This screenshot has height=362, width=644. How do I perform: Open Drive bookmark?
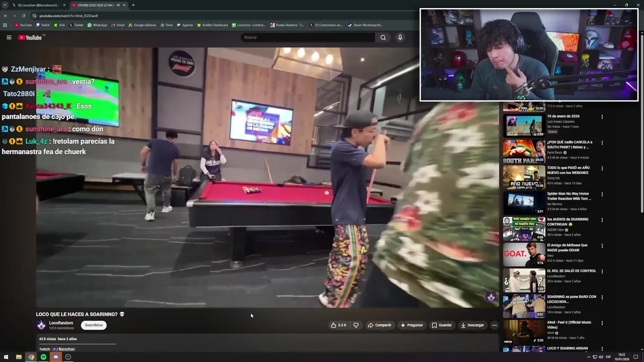click(x=167, y=25)
